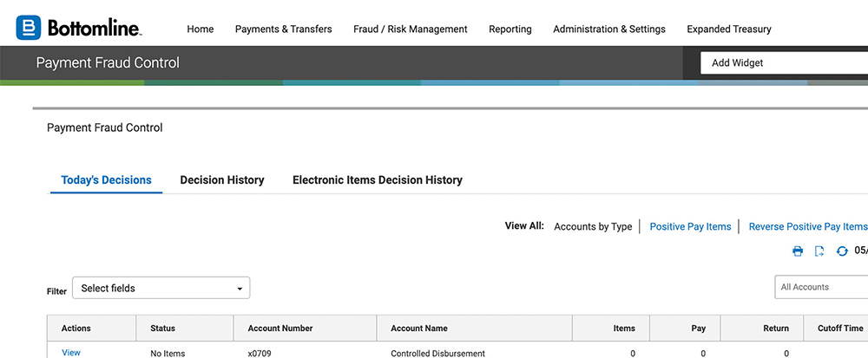View Reverse Positive Pay Items

[x=807, y=226]
